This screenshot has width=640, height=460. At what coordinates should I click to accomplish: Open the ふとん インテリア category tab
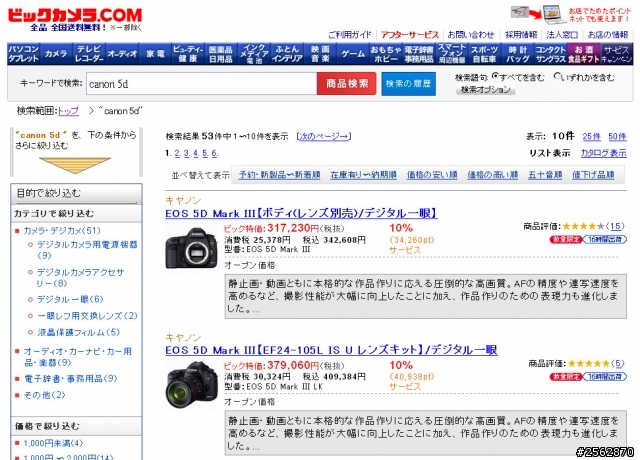[287, 54]
